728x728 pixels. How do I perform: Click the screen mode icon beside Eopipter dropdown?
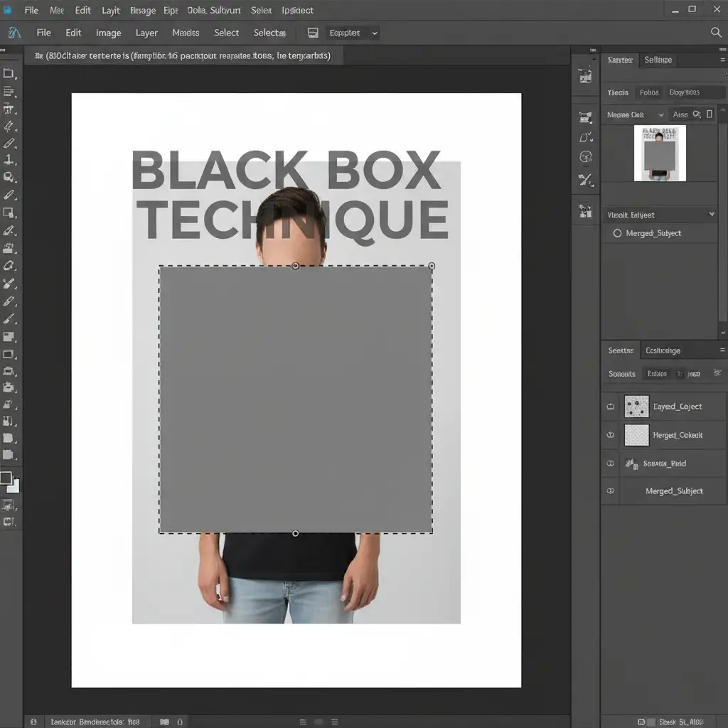point(313,33)
